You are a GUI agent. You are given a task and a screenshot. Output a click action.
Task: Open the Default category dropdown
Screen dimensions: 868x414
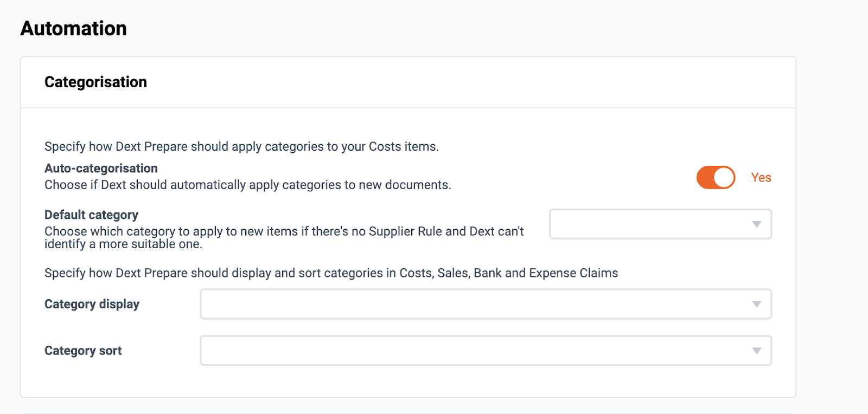coord(660,224)
